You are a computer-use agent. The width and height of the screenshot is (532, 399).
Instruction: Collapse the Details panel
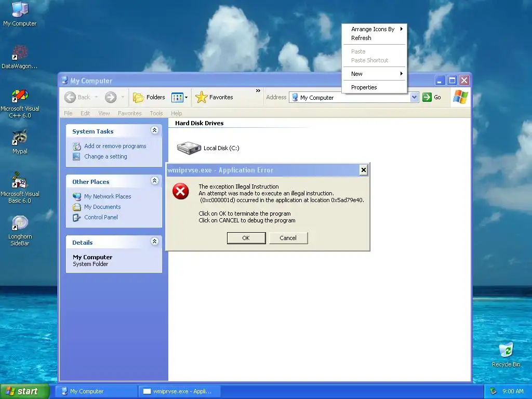tap(155, 241)
